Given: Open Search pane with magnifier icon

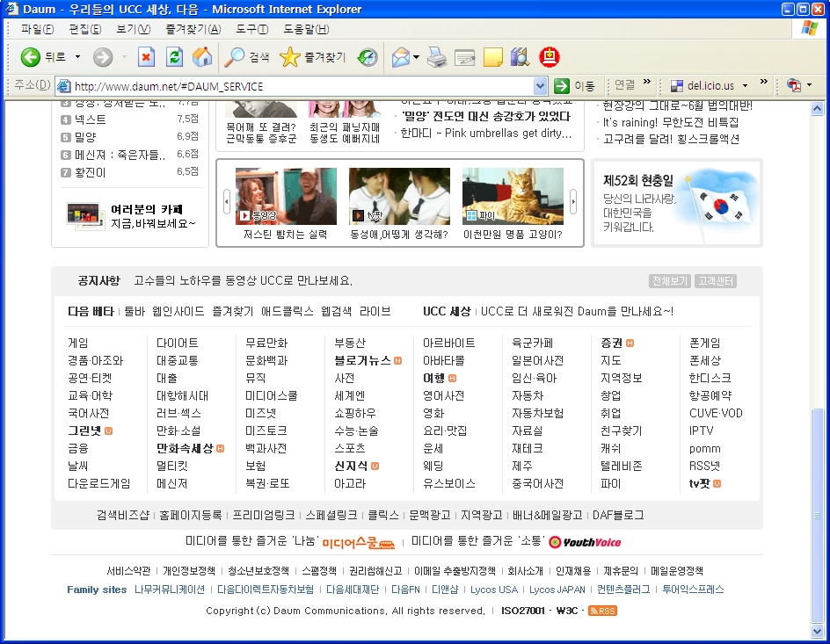Looking at the screenshot, I should [x=234, y=57].
